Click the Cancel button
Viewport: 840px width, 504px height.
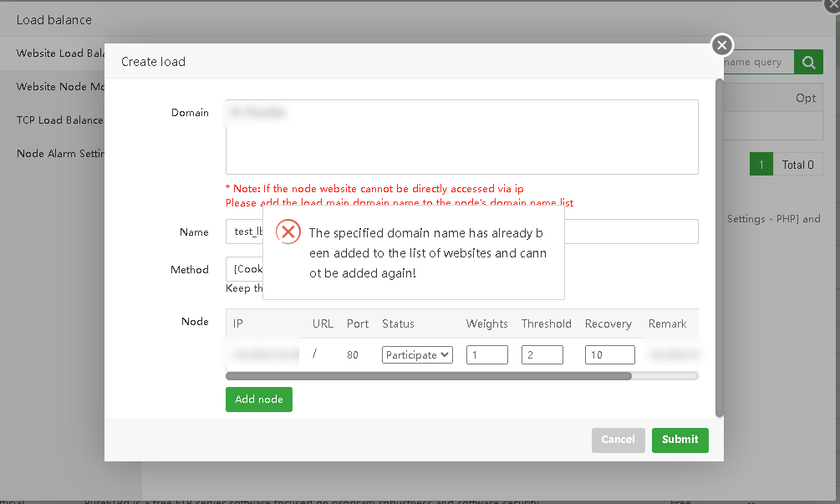point(619,440)
